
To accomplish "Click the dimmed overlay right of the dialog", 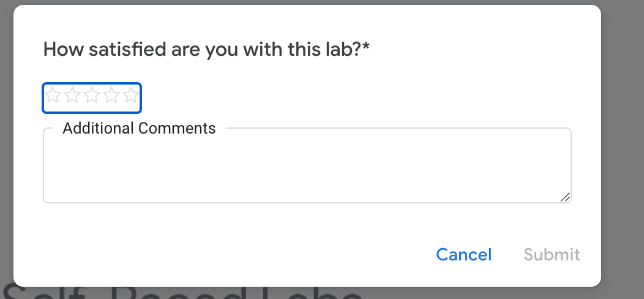I will point(623,147).
